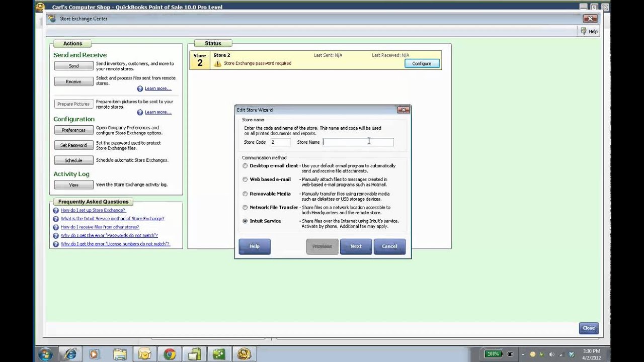View the Store Exchange activity log

[73, 185]
